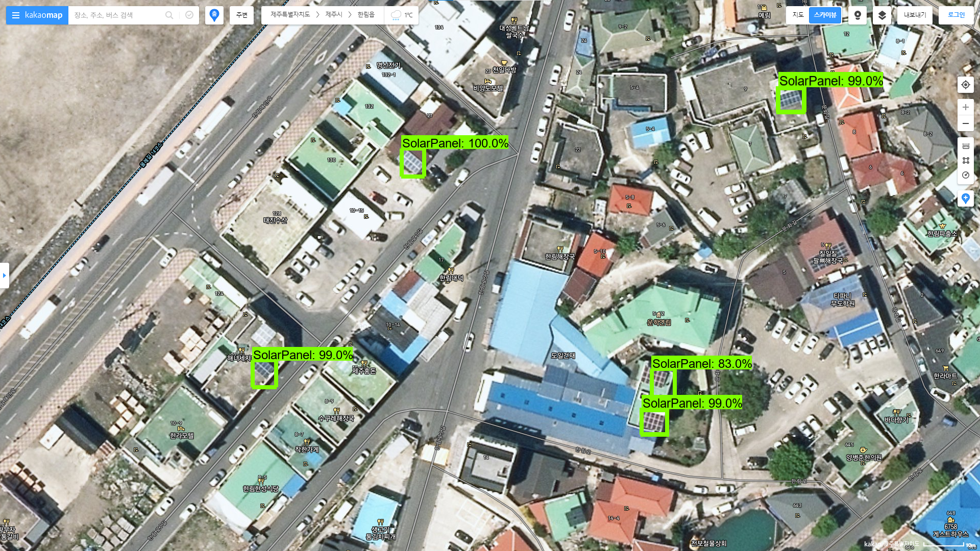
Task: Select the radius measurement tool
Action: (965, 175)
